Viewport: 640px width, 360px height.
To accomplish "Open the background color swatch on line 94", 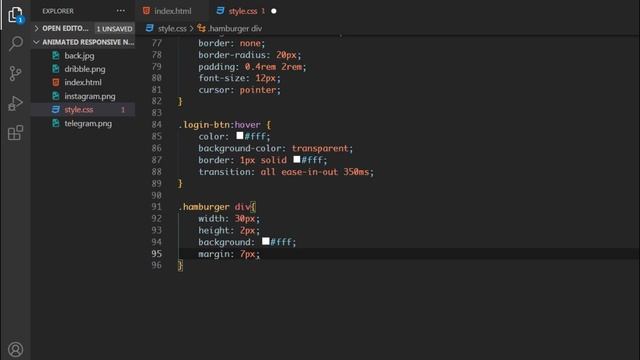I will pos(266,241).
